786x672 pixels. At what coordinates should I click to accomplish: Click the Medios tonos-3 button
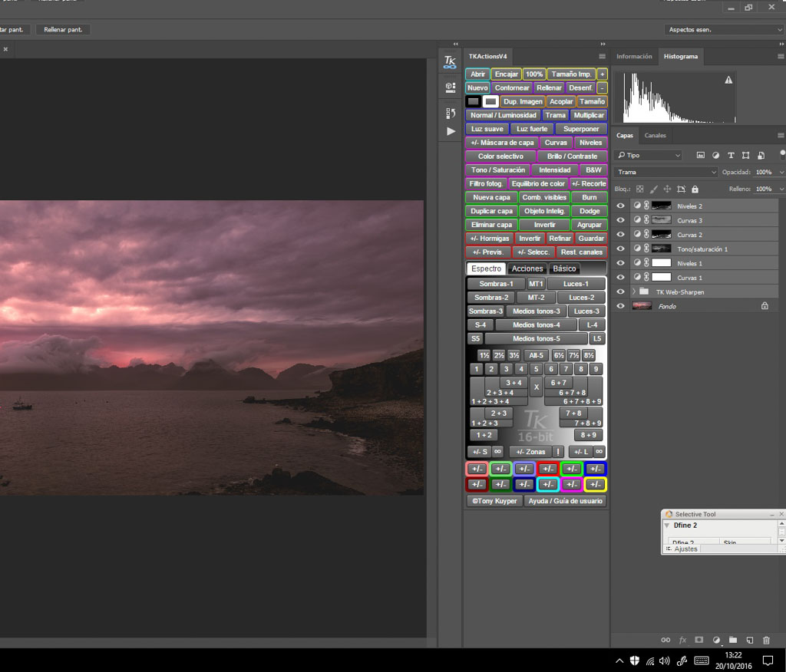click(537, 311)
